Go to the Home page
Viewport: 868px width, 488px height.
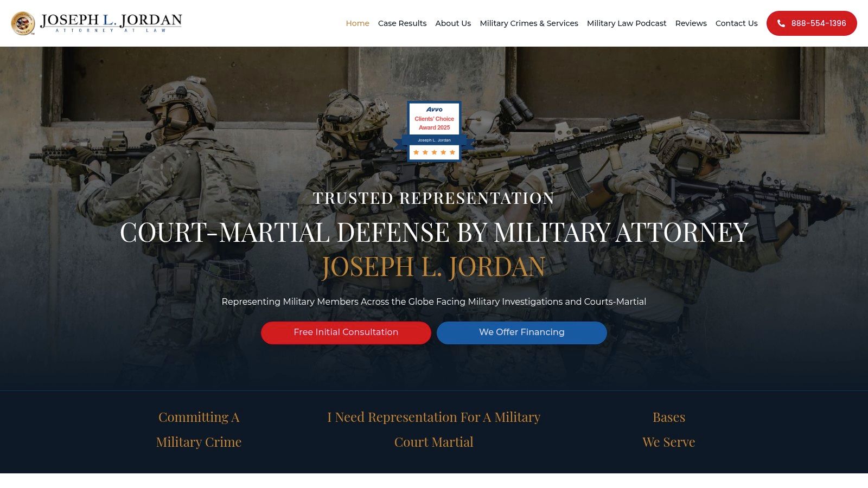358,23
